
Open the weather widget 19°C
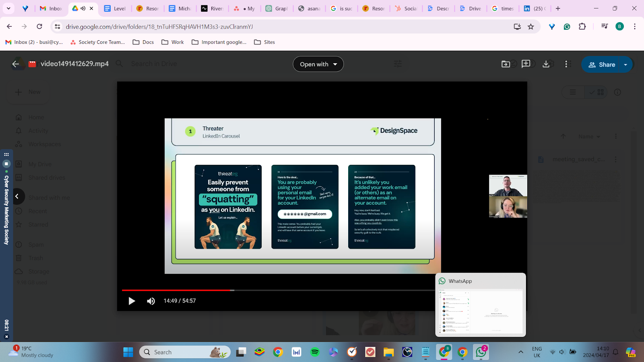coord(31,352)
